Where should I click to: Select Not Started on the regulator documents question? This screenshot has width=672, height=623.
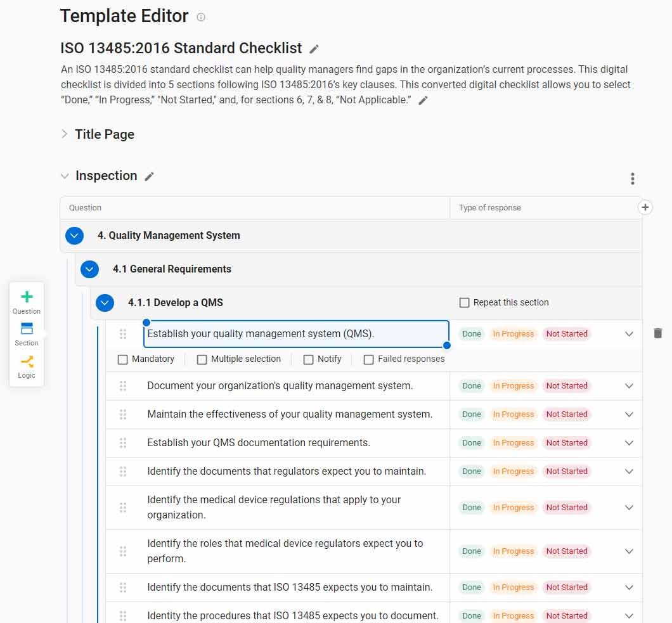(x=566, y=471)
